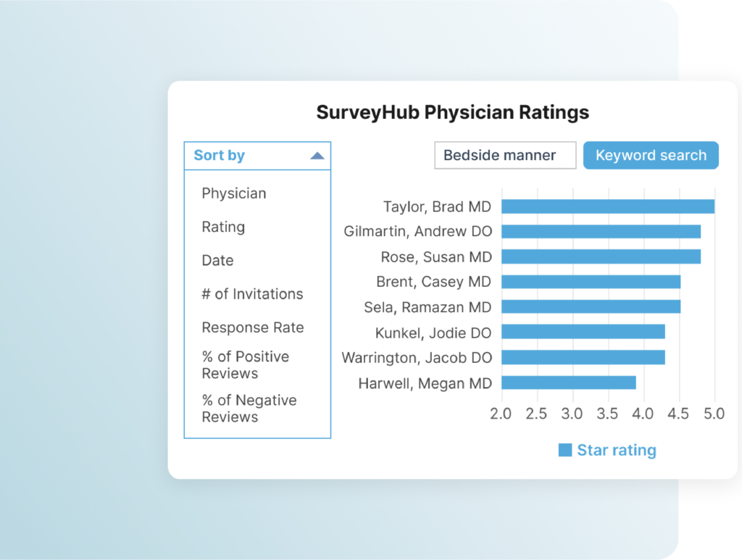Viewport: 742px width, 560px height.
Task: Sort by % of Positive Reviews
Action: (x=245, y=364)
